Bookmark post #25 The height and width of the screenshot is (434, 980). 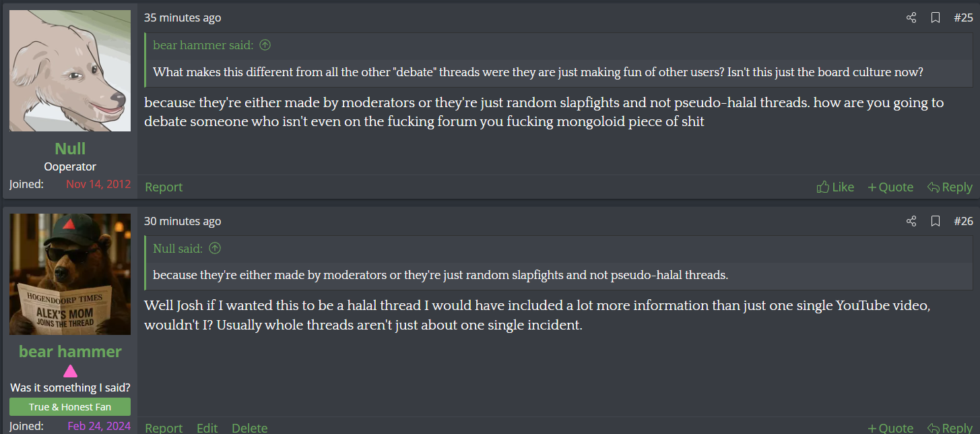pos(936,18)
